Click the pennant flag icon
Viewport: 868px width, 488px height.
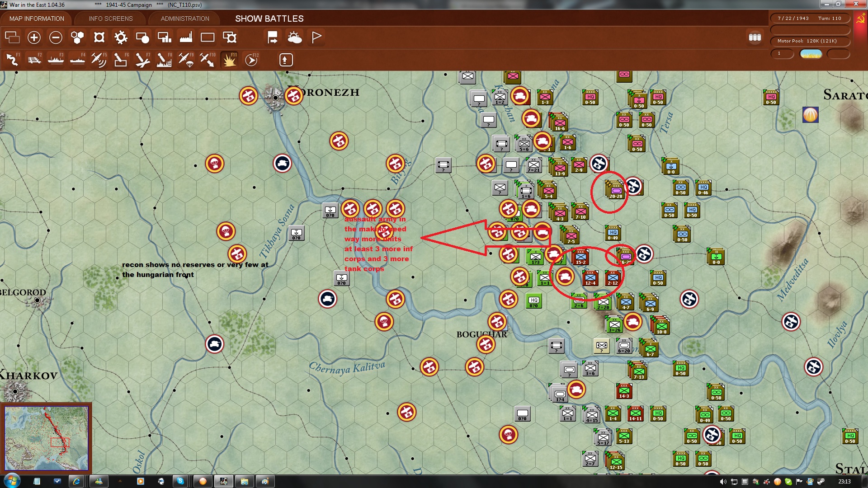(316, 37)
